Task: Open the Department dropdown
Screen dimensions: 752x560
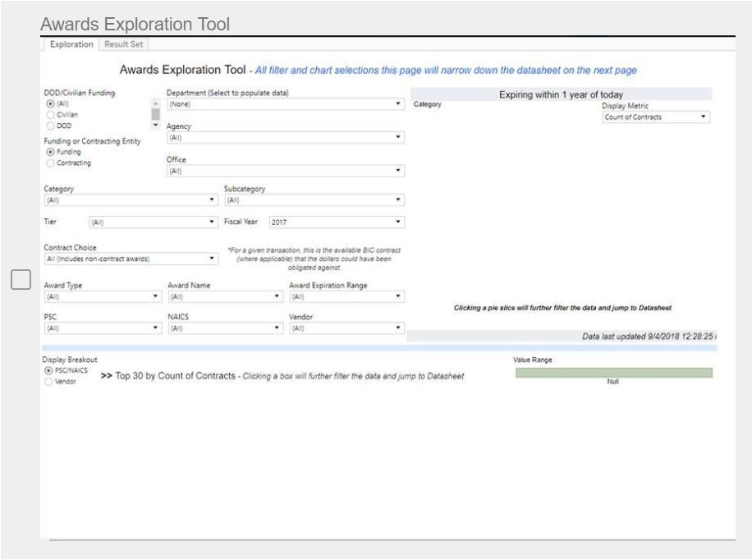Action: click(284, 104)
